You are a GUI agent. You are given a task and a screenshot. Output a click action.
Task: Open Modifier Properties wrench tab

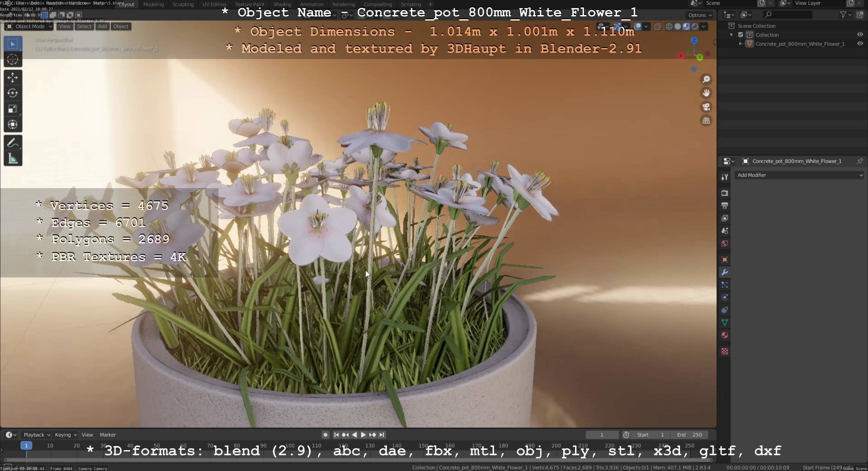(x=725, y=272)
